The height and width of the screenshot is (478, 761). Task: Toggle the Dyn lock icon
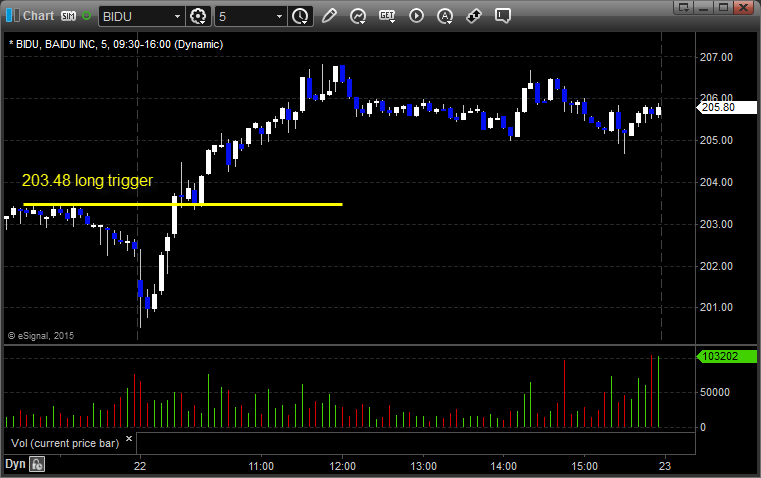pos(37,464)
